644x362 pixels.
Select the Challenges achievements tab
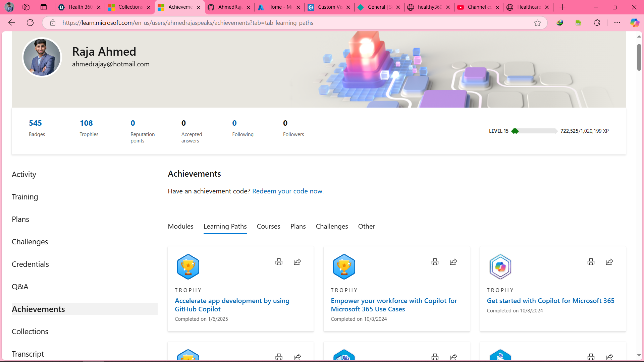(x=332, y=226)
